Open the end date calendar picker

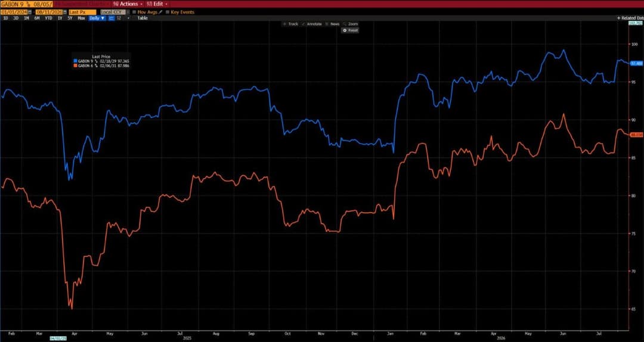(x=65, y=13)
